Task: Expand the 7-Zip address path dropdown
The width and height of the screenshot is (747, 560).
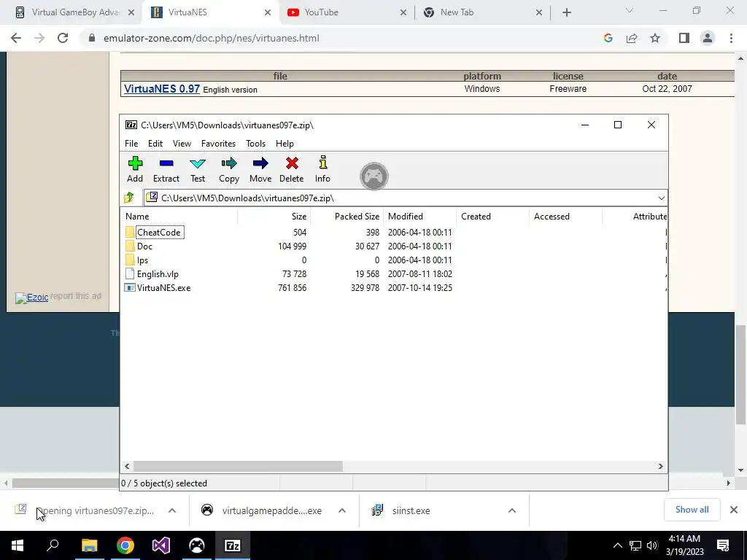Action: tap(661, 198)
